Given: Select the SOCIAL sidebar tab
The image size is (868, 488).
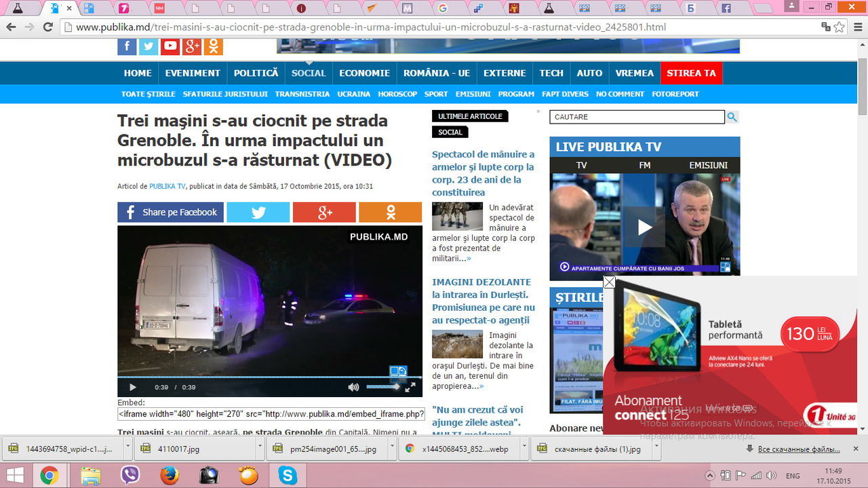Looking at the screenshot, I should (x=450, y=132).
